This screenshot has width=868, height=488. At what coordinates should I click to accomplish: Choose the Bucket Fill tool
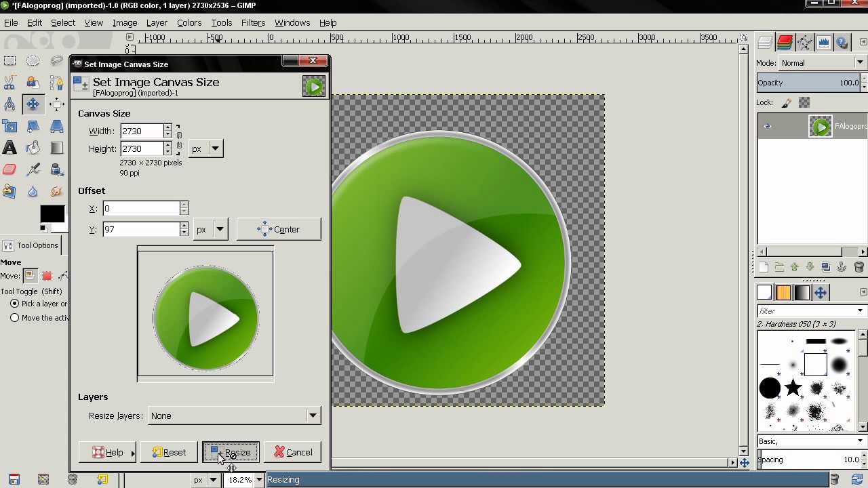33,148
